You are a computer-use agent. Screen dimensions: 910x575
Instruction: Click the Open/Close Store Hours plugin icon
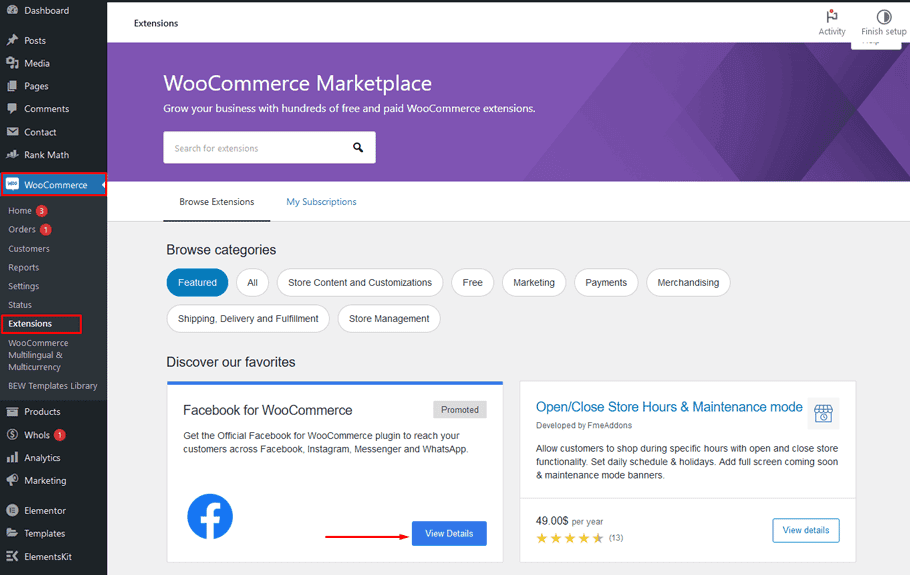(x=823, y=413)
